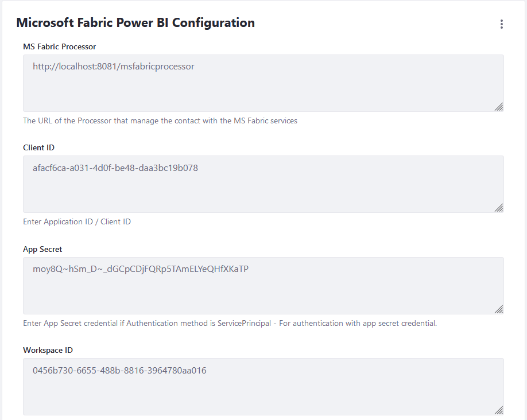Click the ServicePrincipal App Secret help text

(x=230, y=323)
